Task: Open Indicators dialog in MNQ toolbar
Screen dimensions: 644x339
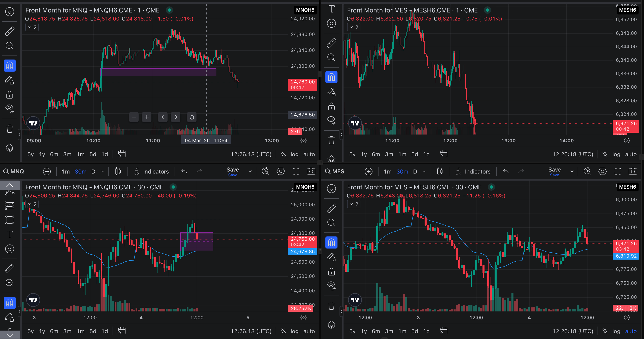Action: coord(151,171)
